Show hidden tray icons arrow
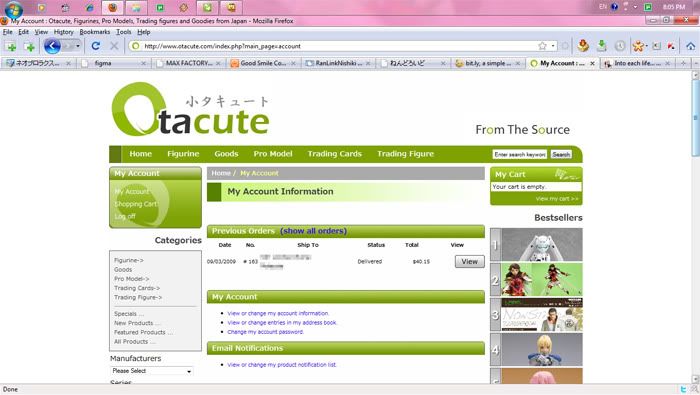 635,7
